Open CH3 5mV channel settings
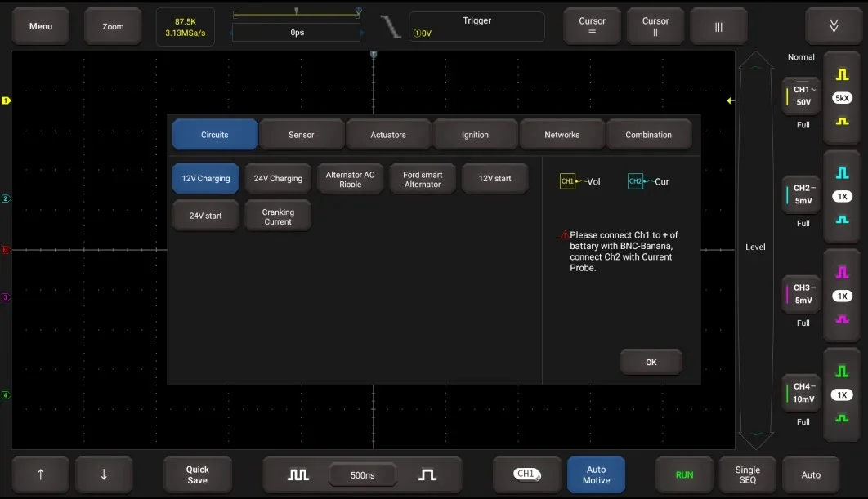The height and width of the screenshot is (499, 868). tap(801, 294)
